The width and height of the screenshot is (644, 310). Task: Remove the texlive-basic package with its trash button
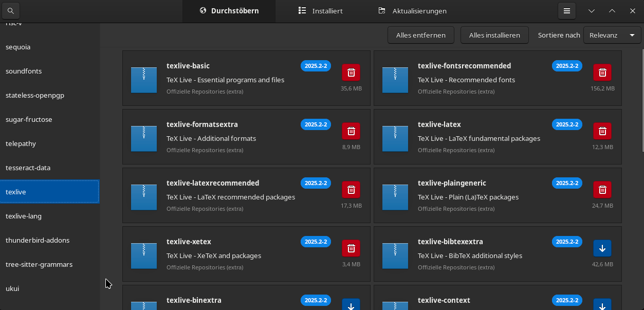click(x=351, y=72)
